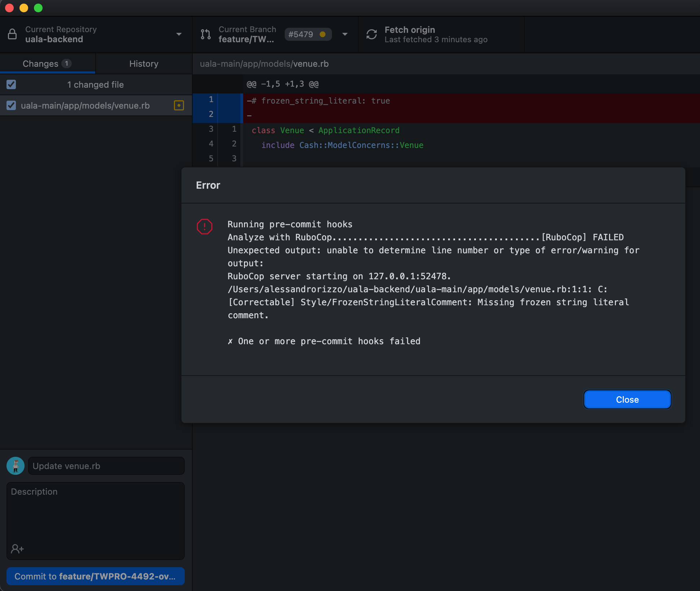The height and width of the screenshot is (591, 700).
Task: Toggle the select-all changed files checkbox
Action: (x=11, y=84)
